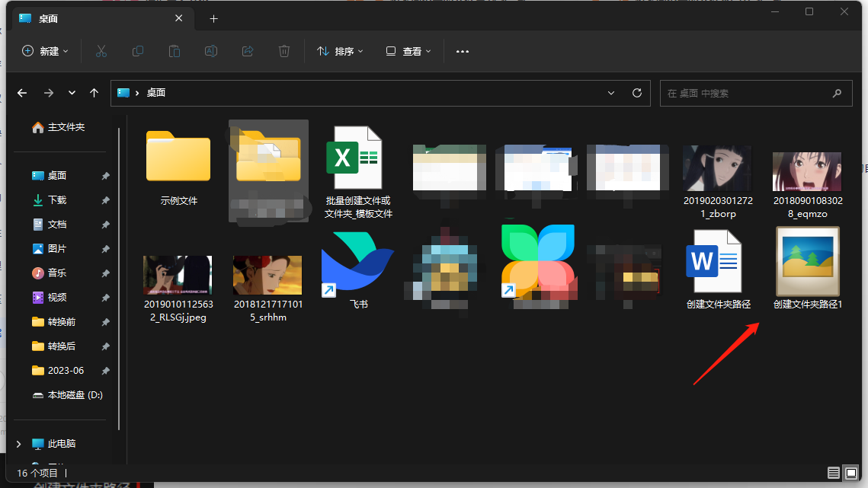Click the Refresh icon beside the address bar
The image size is (868, 488).
pyautogui.click(x=637, y=92)
